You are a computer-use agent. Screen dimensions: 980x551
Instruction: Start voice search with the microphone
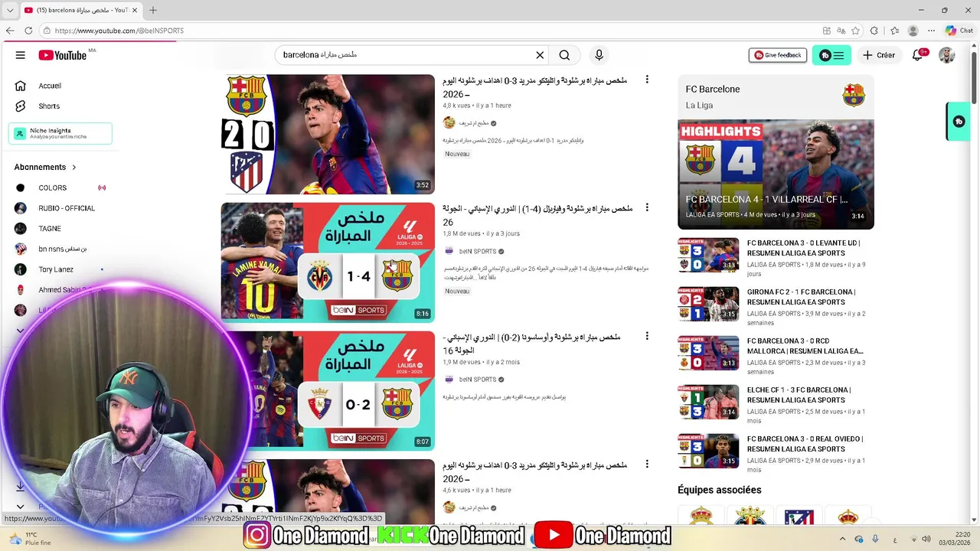click(599, 55)
